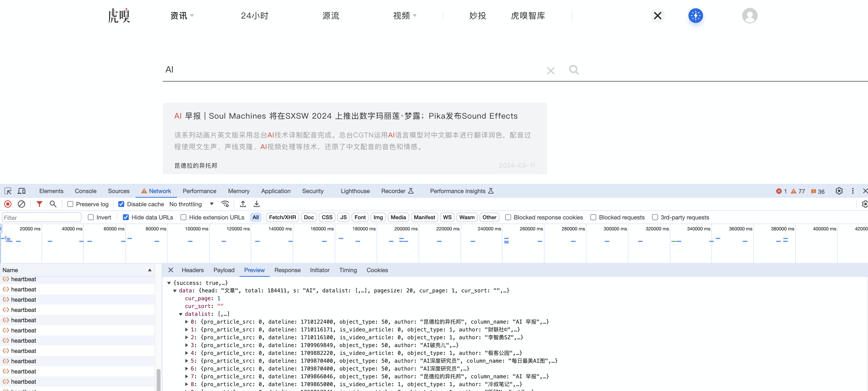Screen dimensions: 868x391
Task: Uncheck the Disable cache checkbox
Action: 121,204
